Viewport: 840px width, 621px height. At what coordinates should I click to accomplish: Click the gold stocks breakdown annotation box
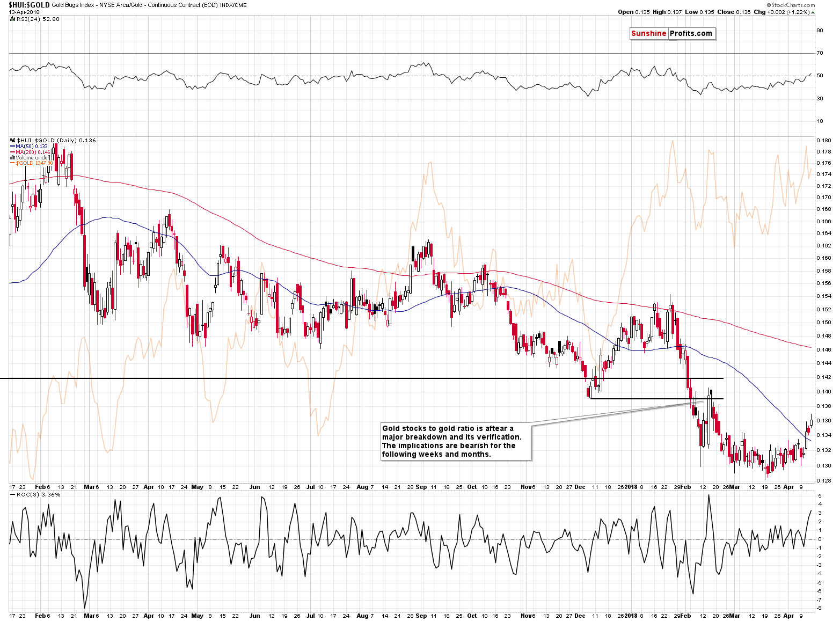[456, 441]
